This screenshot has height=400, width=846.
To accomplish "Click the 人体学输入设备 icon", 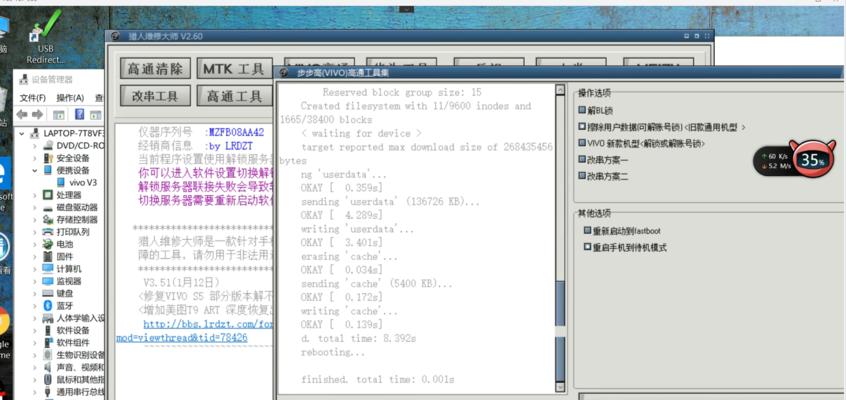I will click(x=48, y=318).
